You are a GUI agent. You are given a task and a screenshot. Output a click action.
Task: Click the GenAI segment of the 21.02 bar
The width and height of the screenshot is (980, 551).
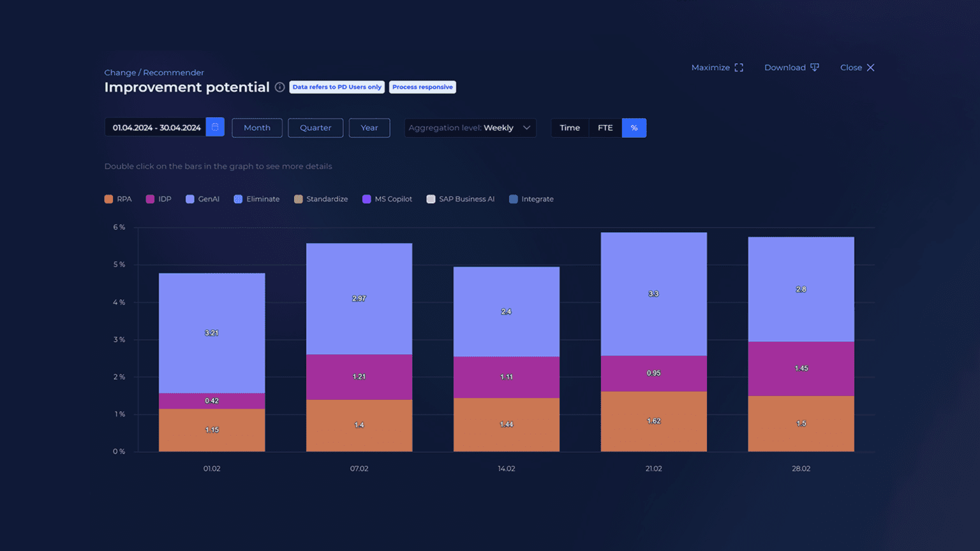[653, 293]
